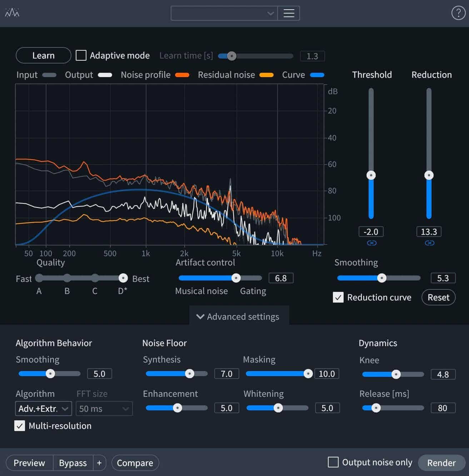Click the Noise profile legend swatch
The width and height of the screenshot is (469, 476).
click(182, 75)
